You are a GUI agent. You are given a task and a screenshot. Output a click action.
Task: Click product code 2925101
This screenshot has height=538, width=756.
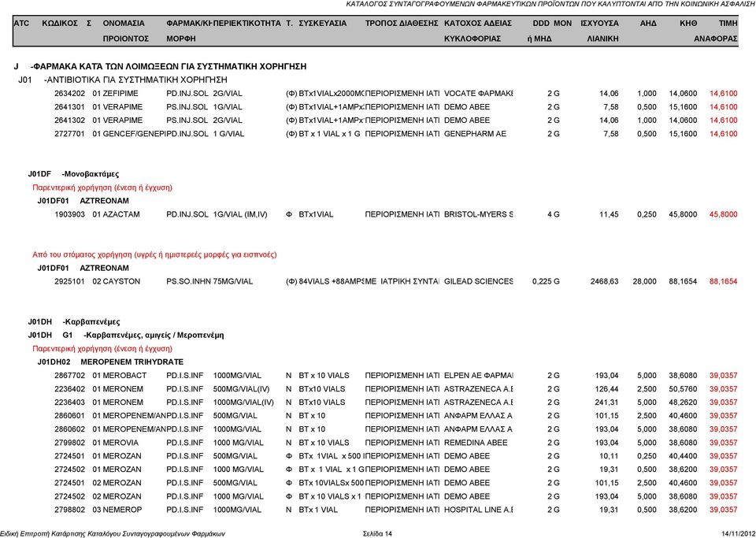69,281
